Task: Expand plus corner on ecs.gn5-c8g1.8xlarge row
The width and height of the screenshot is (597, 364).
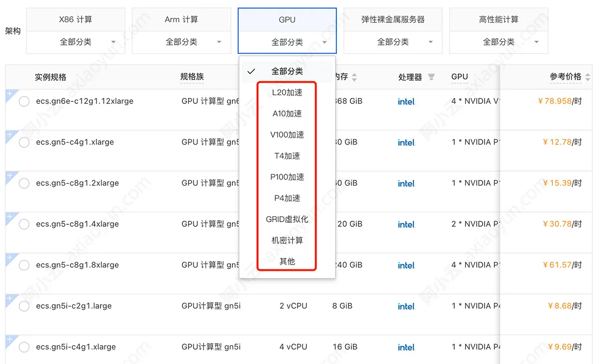Action: click(9, 257)
